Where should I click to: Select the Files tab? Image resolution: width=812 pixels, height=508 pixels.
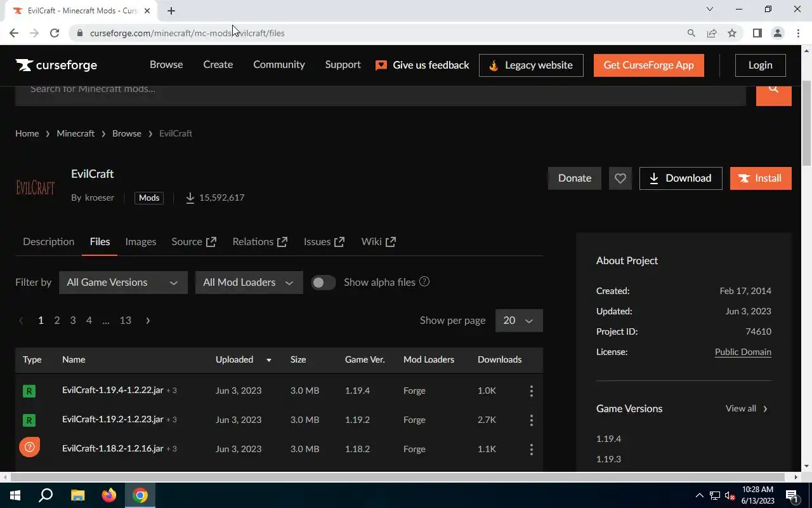(x=100, y=242)
